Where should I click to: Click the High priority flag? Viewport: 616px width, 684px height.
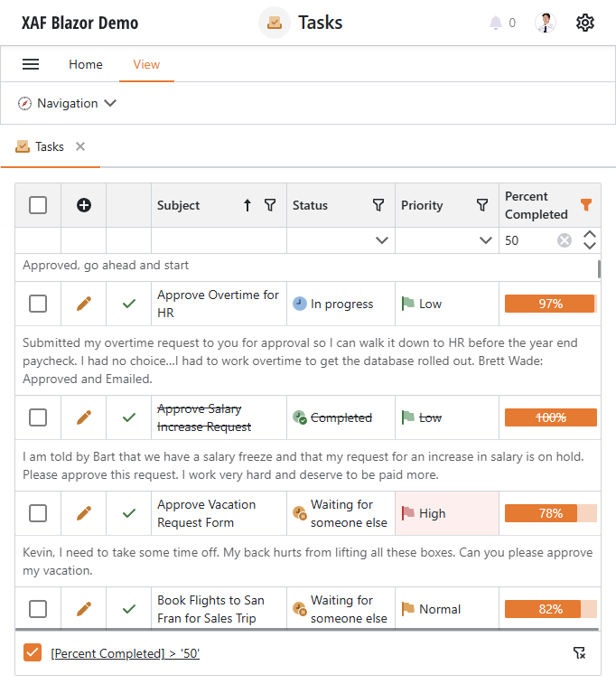pos(408,513)
